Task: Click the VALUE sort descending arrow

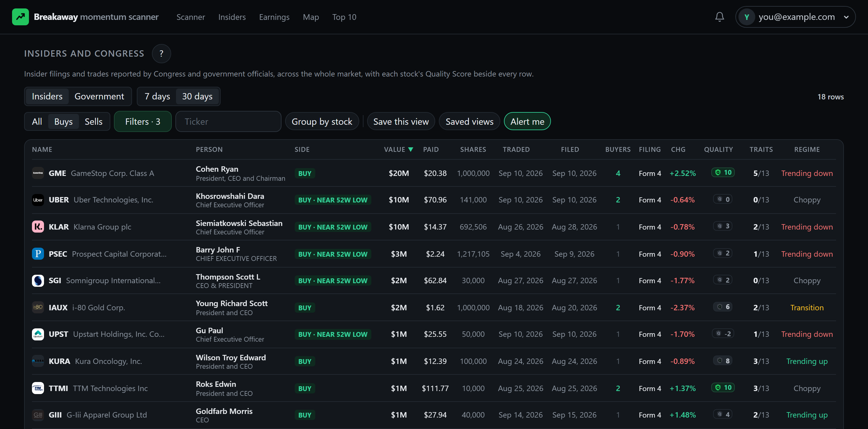Action: click(x=410, y=149)
